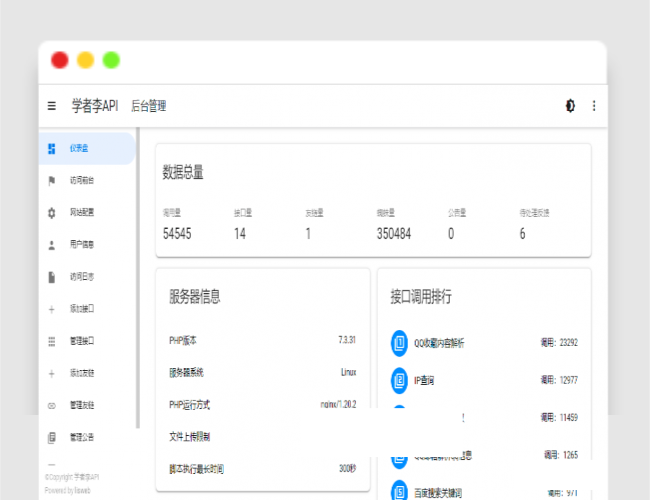The image size is (650, 500).
Task: Select the interface count value 14
Action: point(240,234)
